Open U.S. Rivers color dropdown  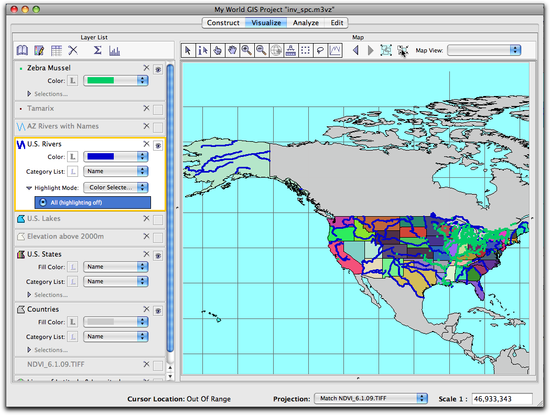(x=116, y=156)
